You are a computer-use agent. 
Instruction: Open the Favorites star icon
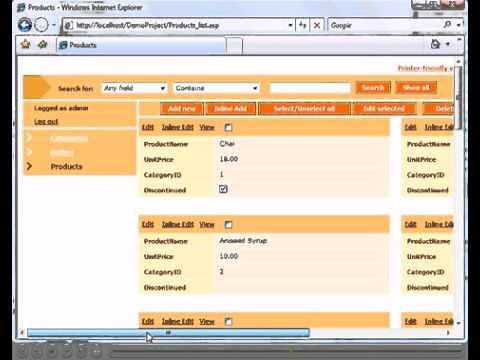coord(26,44)
